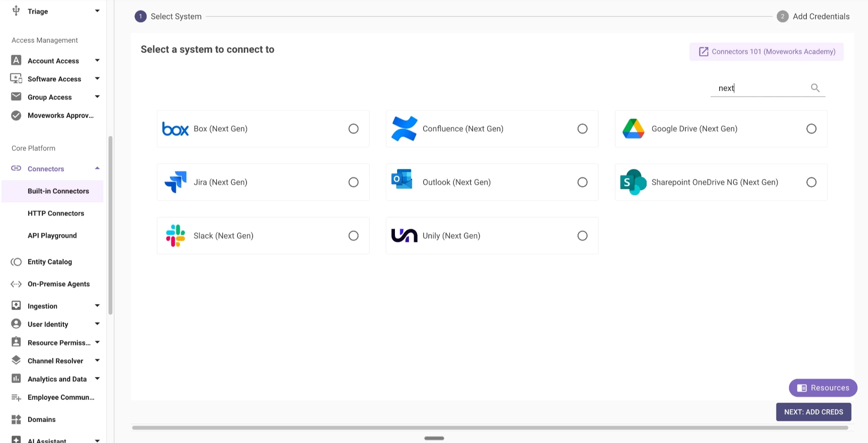Click the Software Access icon

(16, 79)
